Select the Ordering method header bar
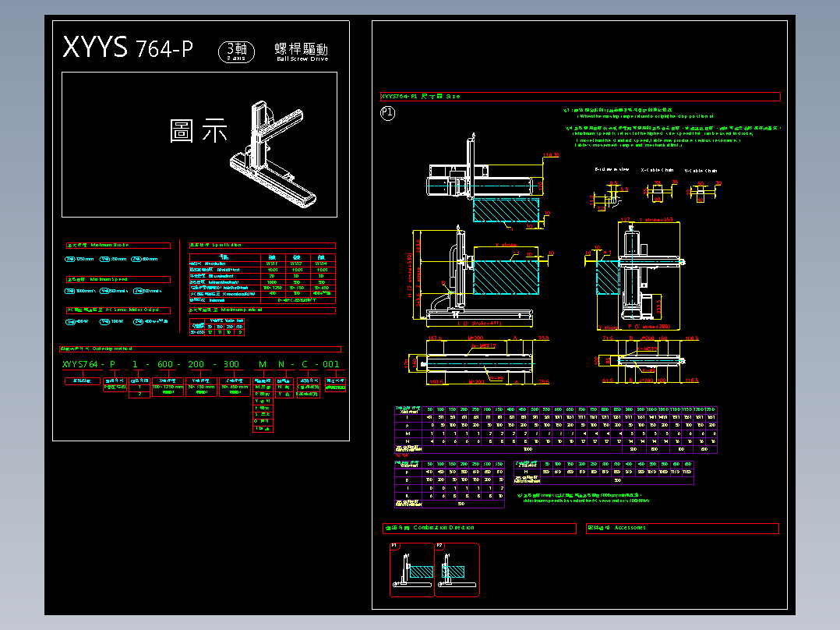 pyautogui.click(x=200, y=349)
